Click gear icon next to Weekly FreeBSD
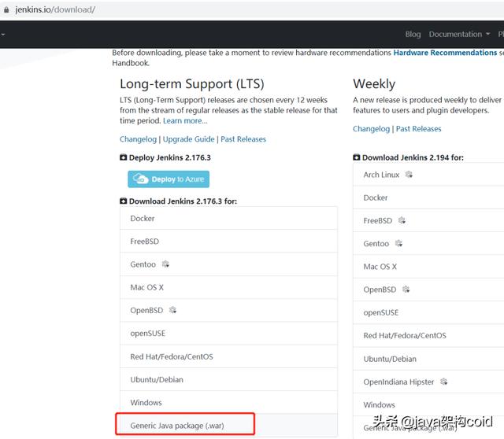The height and width of the screenshot is (439, 504). [402, 220]
